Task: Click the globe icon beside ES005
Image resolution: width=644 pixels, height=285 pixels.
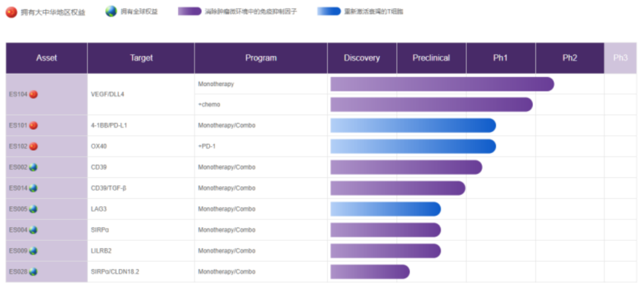Action: (33, 209)
